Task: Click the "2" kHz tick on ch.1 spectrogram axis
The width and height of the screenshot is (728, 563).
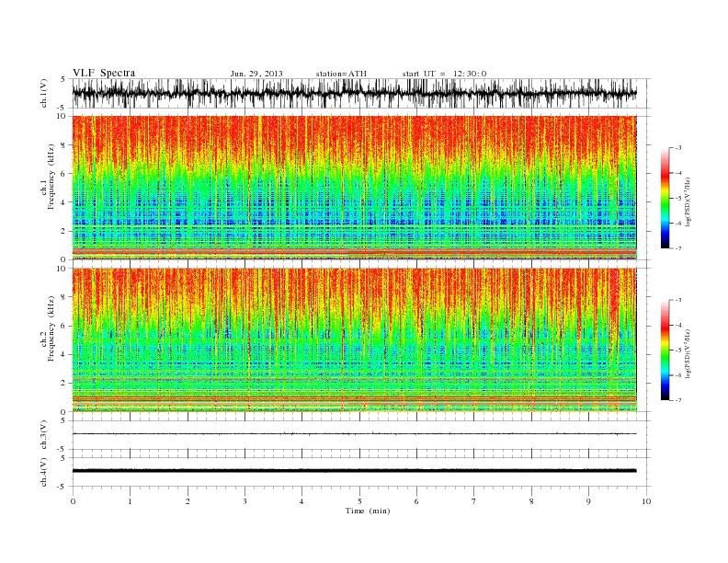Action: point(63,231)
